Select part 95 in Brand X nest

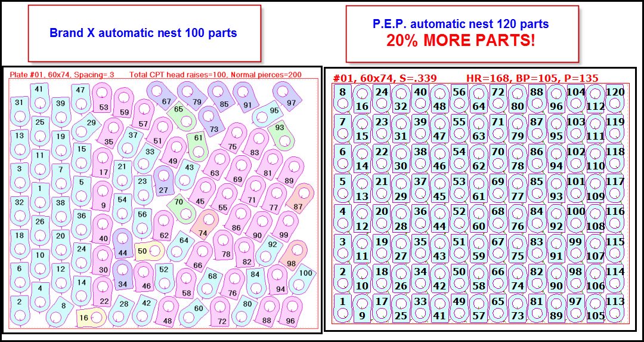(x=268, y=114)
